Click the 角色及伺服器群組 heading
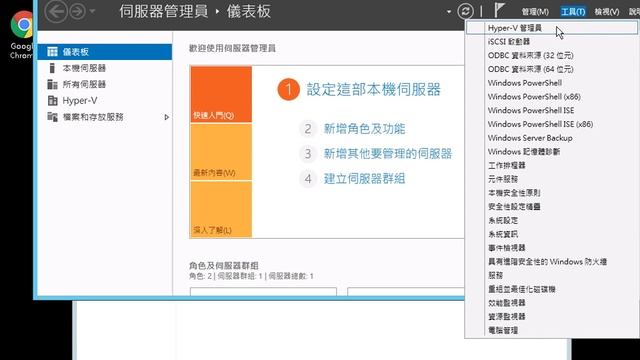 pyautogui.click(x=224, y=266)
